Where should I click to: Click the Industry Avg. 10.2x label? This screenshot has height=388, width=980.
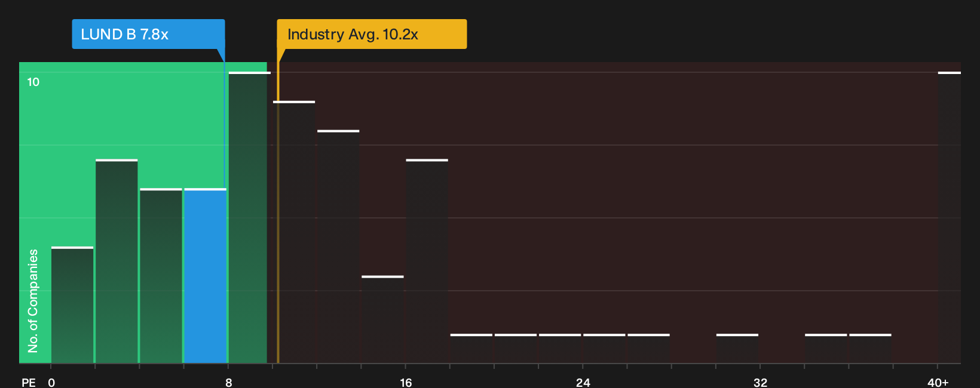pyautogui.click(x=372, y=34)
